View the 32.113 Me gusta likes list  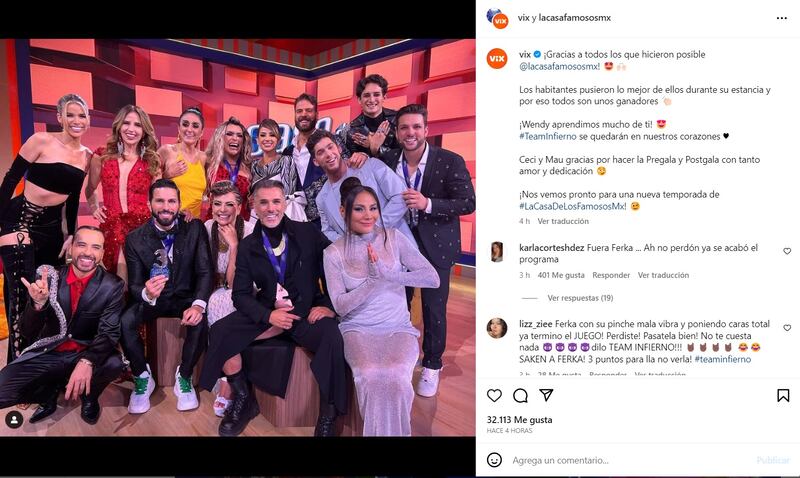tap(519, 420)
